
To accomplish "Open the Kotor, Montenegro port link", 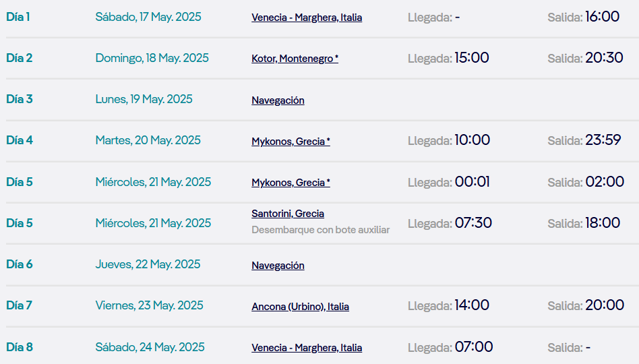I will (x=295, y=59).
